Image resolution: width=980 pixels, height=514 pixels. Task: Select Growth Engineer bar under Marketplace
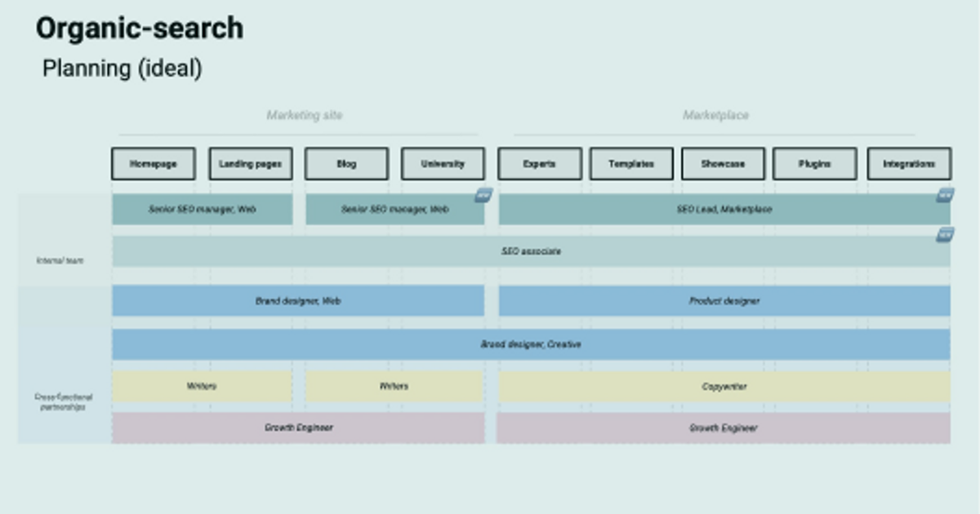(724, 428)
